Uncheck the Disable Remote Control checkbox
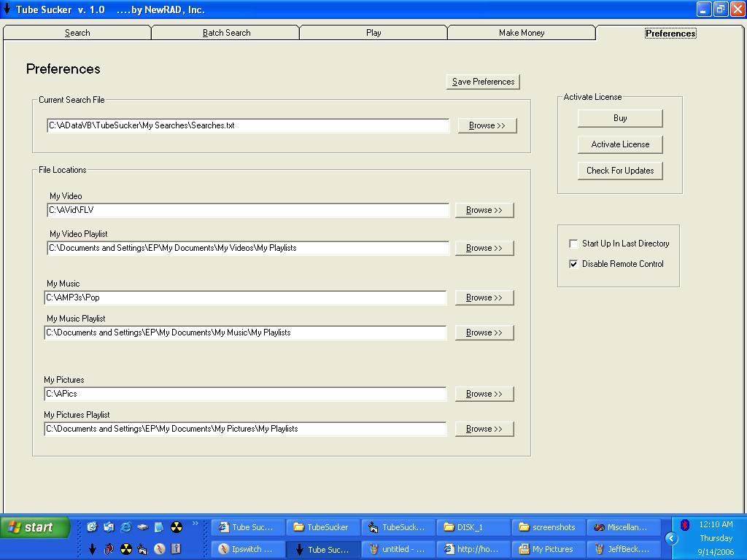This screenshot has width=747, height=560. pos(573,264)
